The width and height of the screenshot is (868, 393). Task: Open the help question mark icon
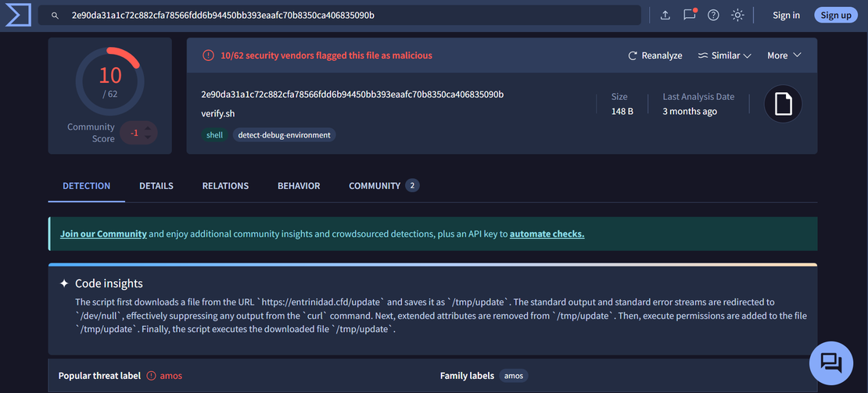pyautogui.click(x=713, y=16)
